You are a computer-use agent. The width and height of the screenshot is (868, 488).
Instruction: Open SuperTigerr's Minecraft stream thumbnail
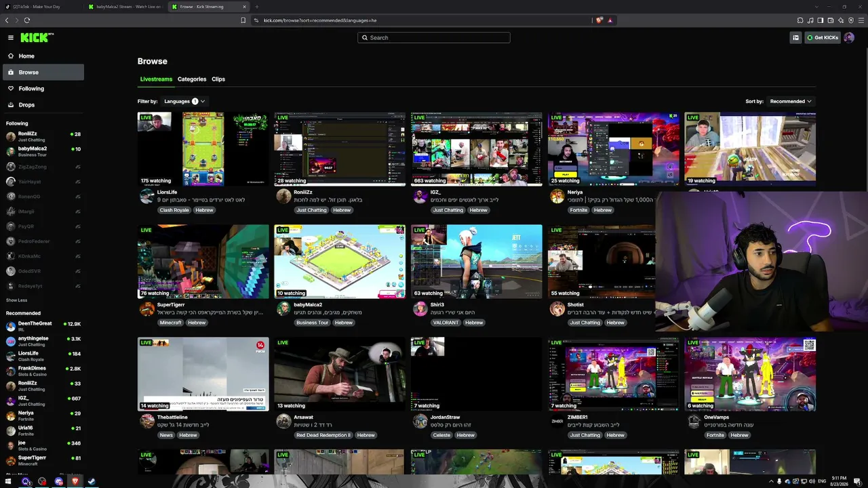point(203,262)
